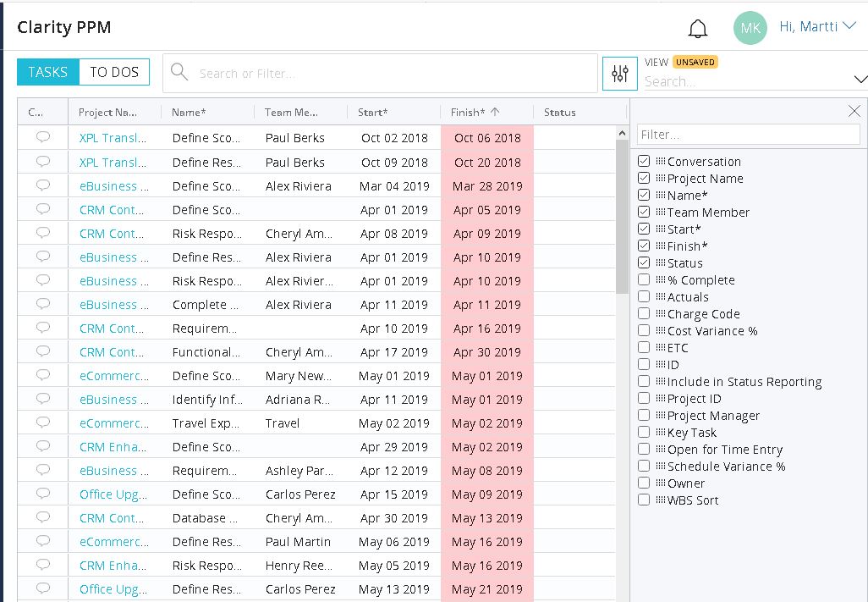Click inside the Filter input box
Screen dimensions: 868x602
(x=748, y=134)
